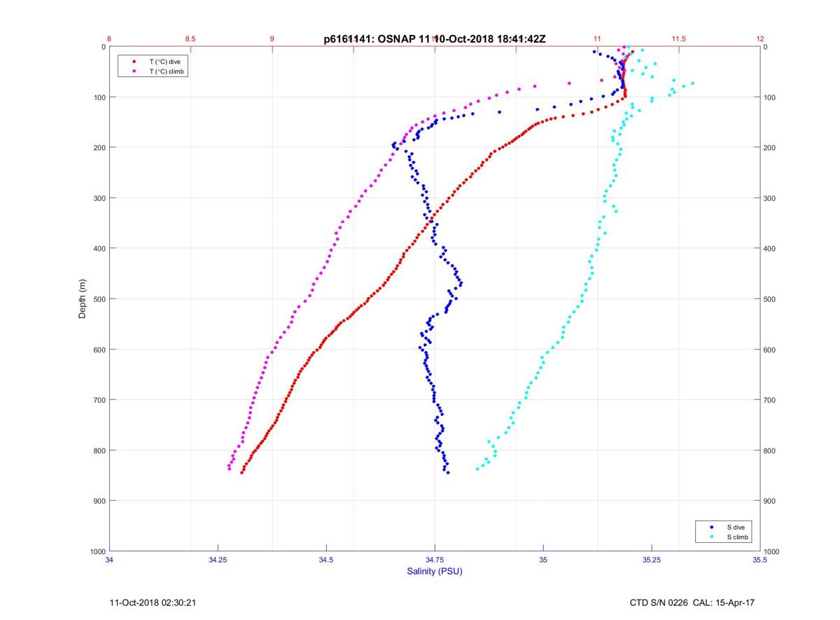
Task: Click the left depth axis label '300'
Action: 99,198
